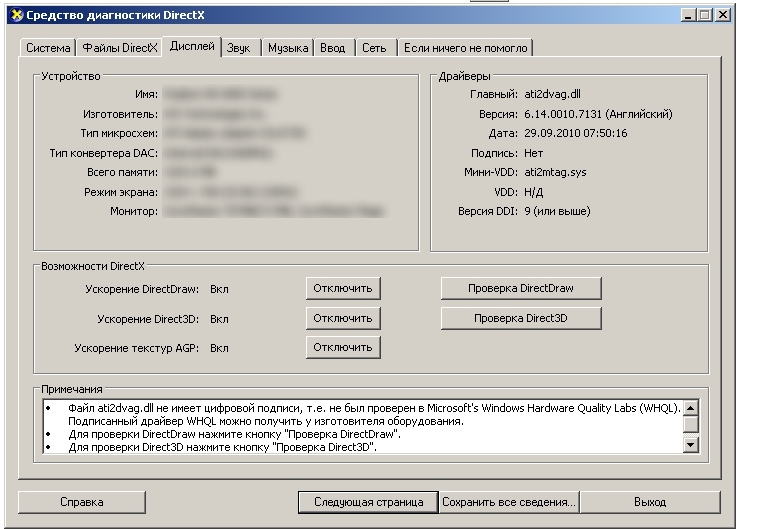
Task: Click the Монитор label
Action: pos(134,212)
